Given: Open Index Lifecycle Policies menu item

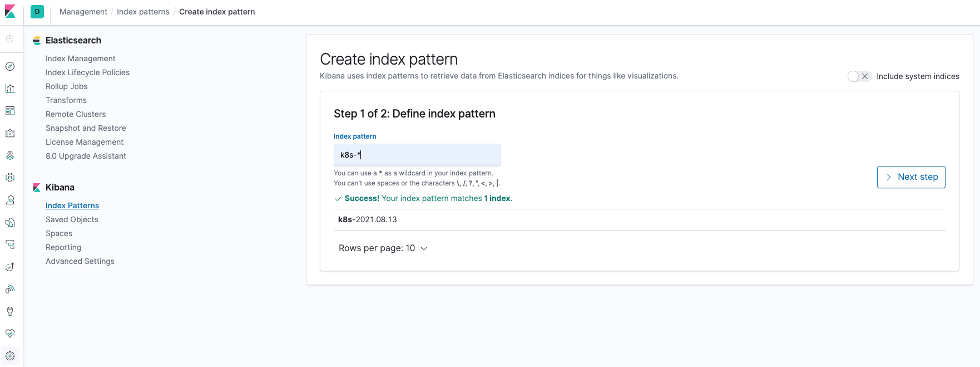Looking at the screenshot, I should click(x=87, y=72).
